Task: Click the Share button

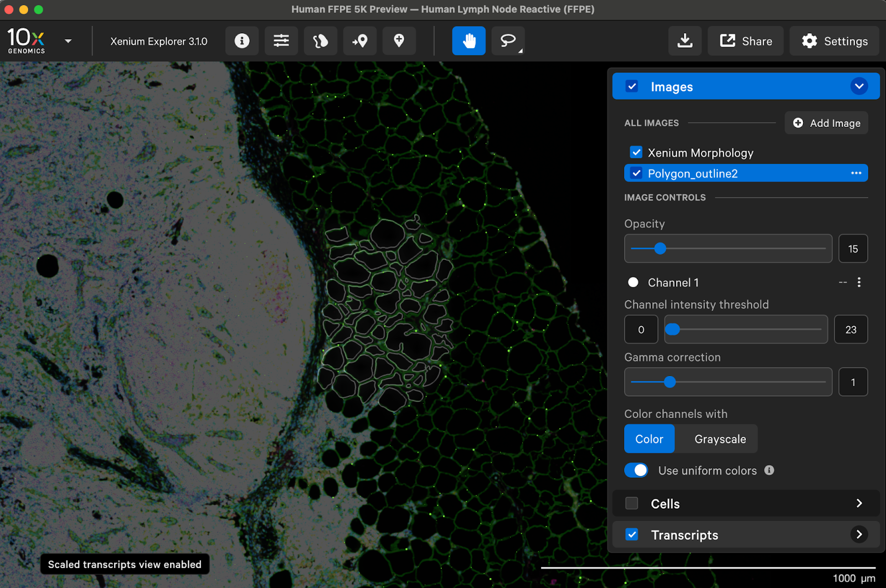Action: (x=745, y=41)
